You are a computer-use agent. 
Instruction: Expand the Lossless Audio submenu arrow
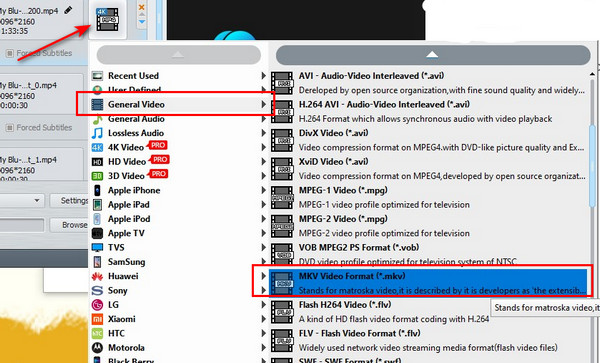tap(263, 133)
